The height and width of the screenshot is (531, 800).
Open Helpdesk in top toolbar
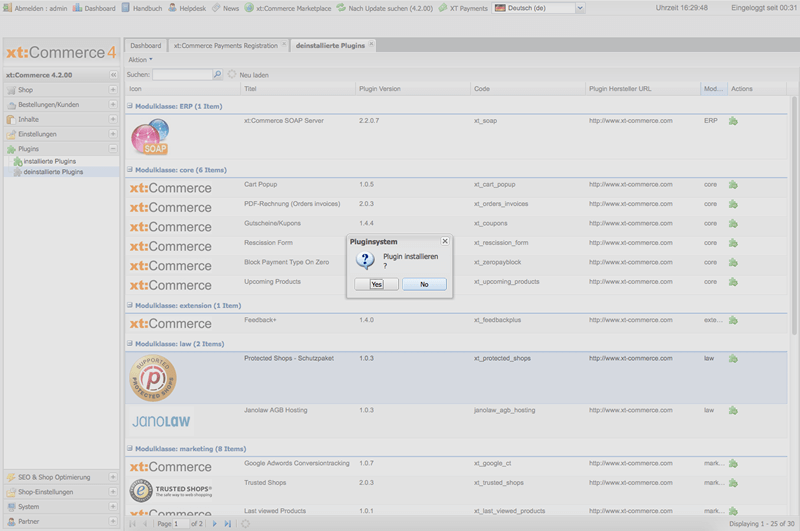[187, 8]
